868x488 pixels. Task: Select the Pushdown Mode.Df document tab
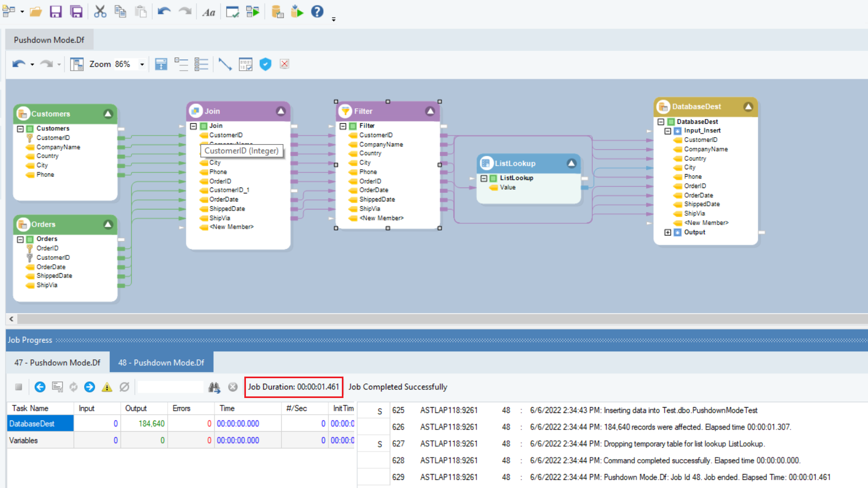coord(49,40)
